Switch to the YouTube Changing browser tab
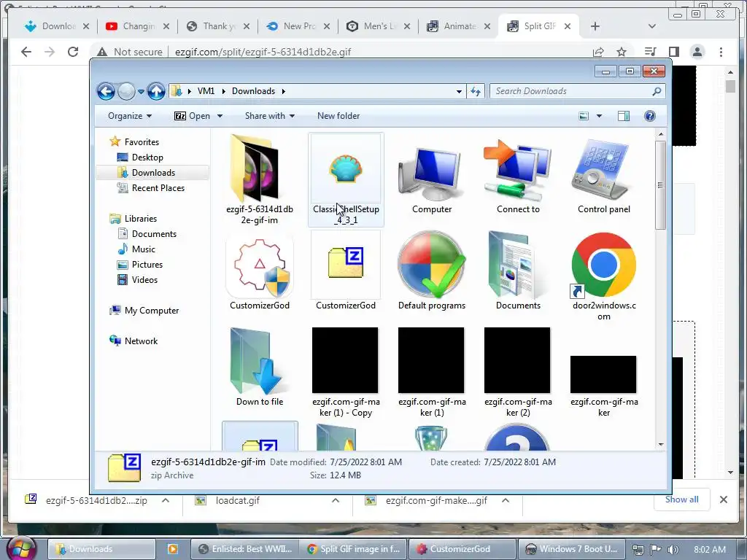Viewport: 747px width, 560px height. 138,26
